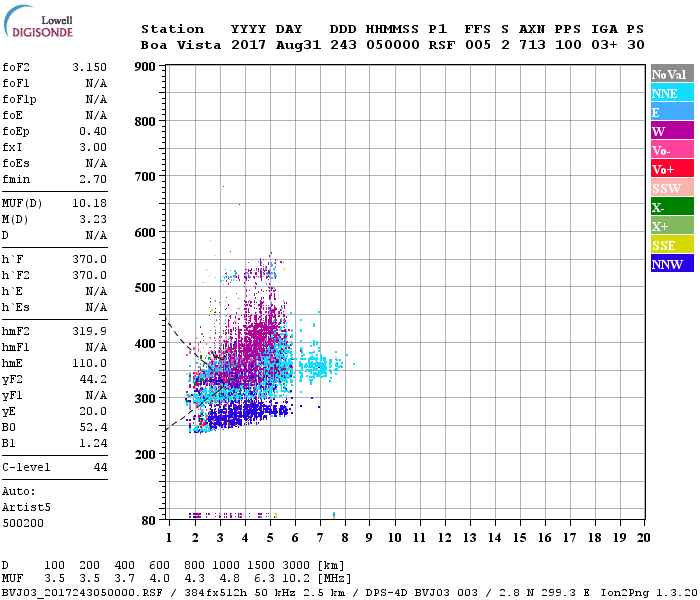Click the Aug31 date in the header
Screen dimensions: 700x600
(x=298, y=45)
